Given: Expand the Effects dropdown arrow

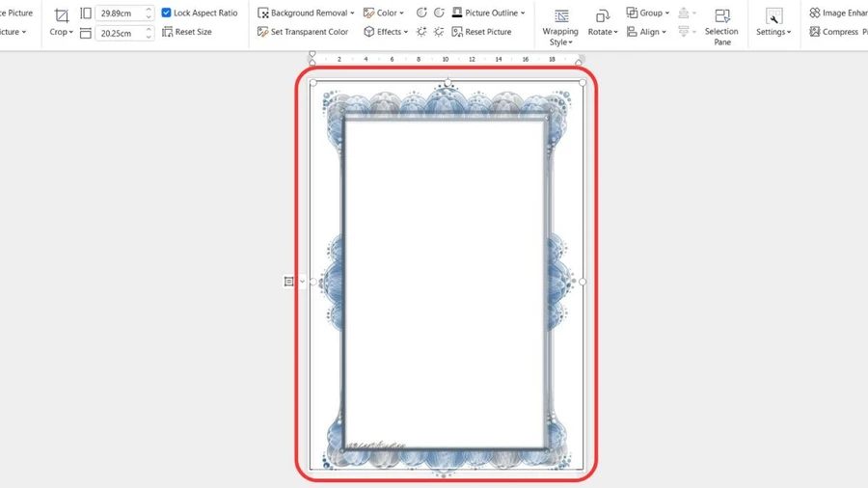Looking at the screenshot, I should pyautogui.click(x=406, y=32).
